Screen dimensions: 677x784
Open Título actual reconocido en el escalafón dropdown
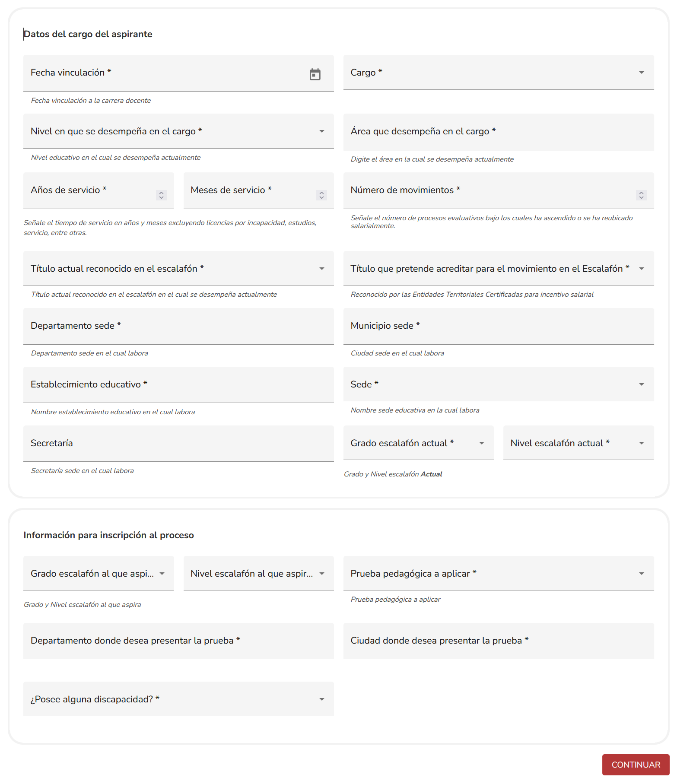point(178,269)
